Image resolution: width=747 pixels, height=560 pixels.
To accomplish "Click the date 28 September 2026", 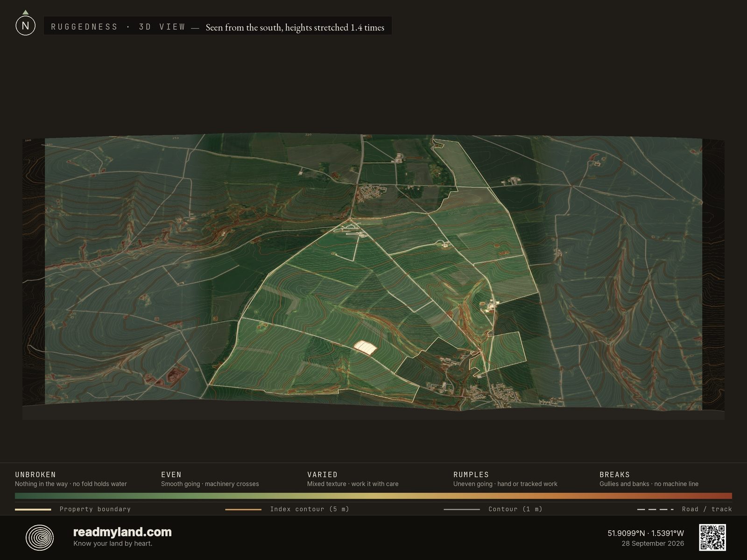I will click(x=653, y=544).
